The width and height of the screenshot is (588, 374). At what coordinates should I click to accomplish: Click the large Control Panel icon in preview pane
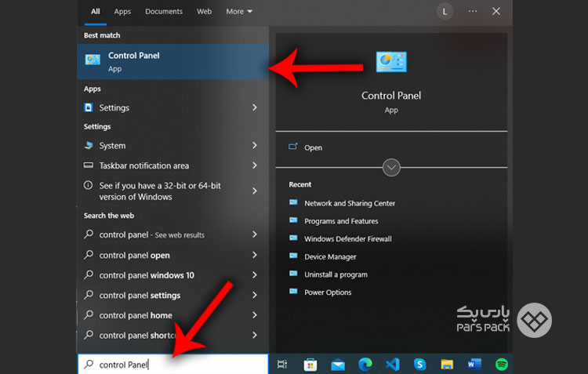(x=391, y=61)
